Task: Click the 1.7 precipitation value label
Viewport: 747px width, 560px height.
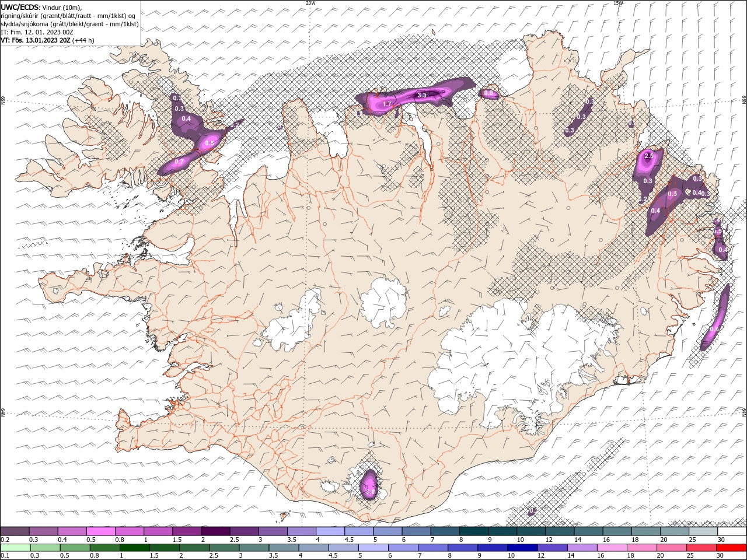Action: pos(387,104)
